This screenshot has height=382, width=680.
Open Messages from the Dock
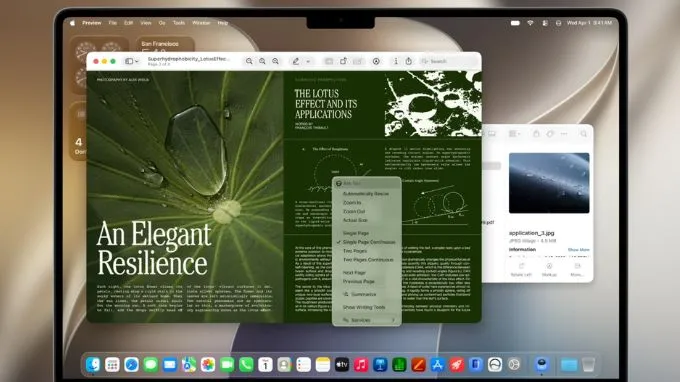tap(150, 365)
